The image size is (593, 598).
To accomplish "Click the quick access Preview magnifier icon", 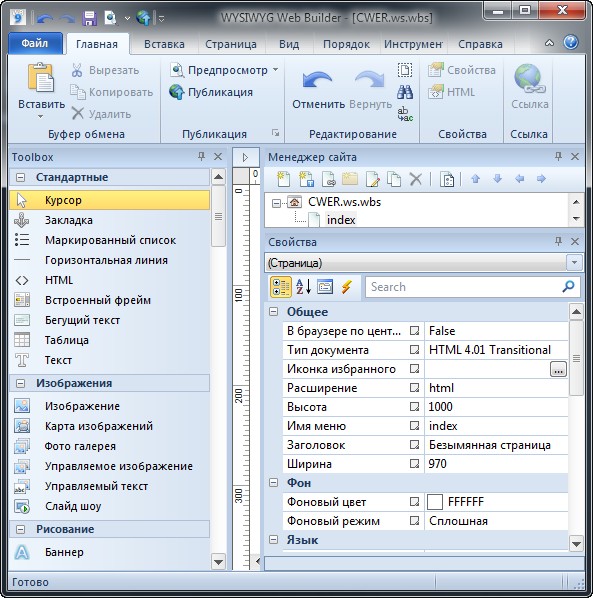I will click(111, 18).
